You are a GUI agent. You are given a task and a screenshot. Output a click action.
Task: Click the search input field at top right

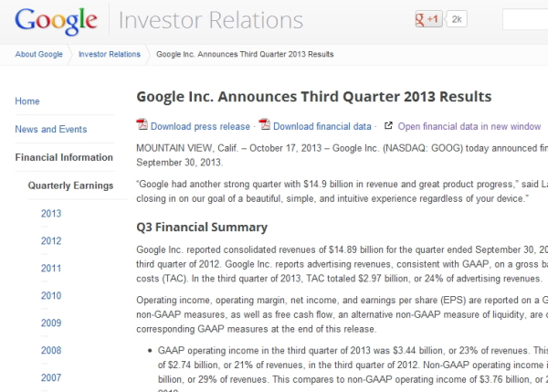pos(525,18)
